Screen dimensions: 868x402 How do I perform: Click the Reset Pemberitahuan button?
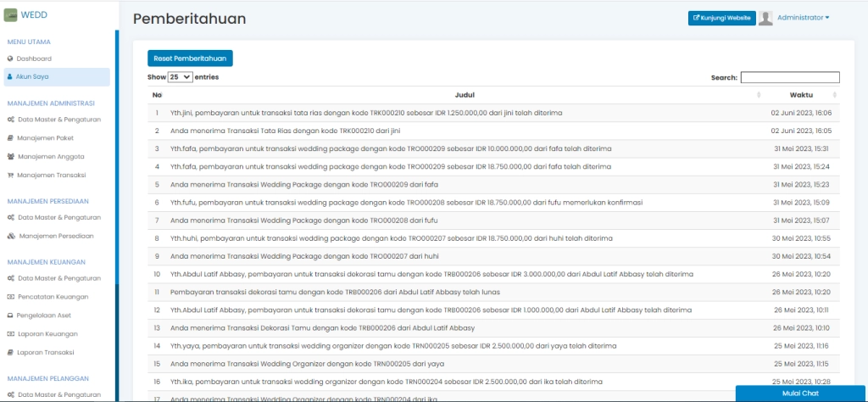coord(190,59)
